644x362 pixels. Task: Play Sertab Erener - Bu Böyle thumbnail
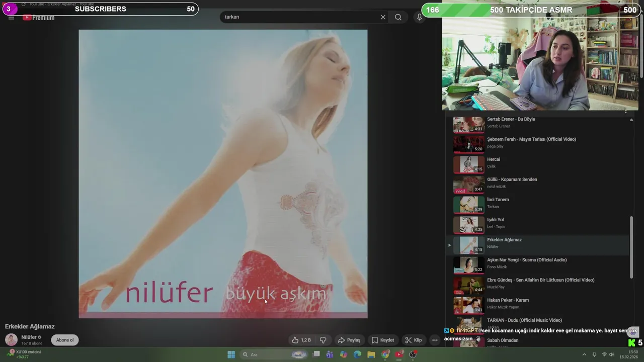click(x=468, y=124)
